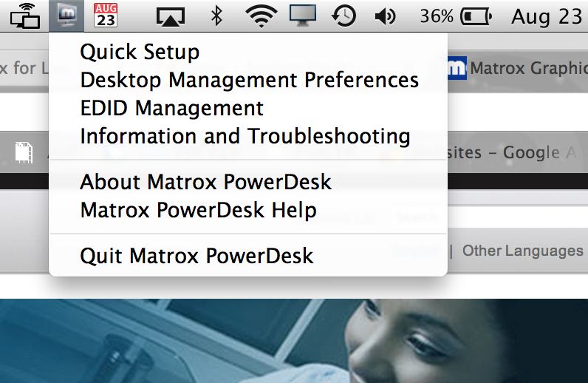Viewport: 588px width, 383px height.
Task: Open the Time Machine menu
Action: click(x=343, y=16)
